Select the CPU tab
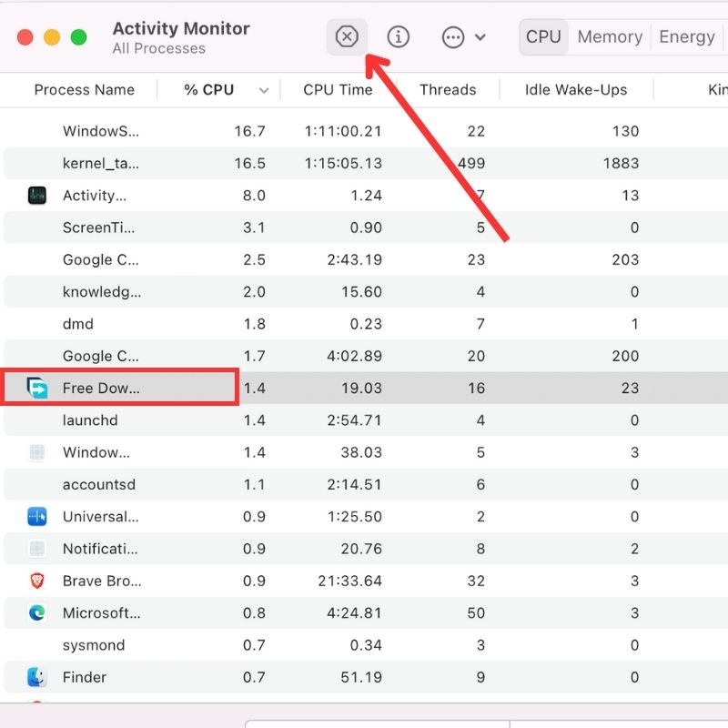Screen dimensions: 728x728 [x=543, y=36]
